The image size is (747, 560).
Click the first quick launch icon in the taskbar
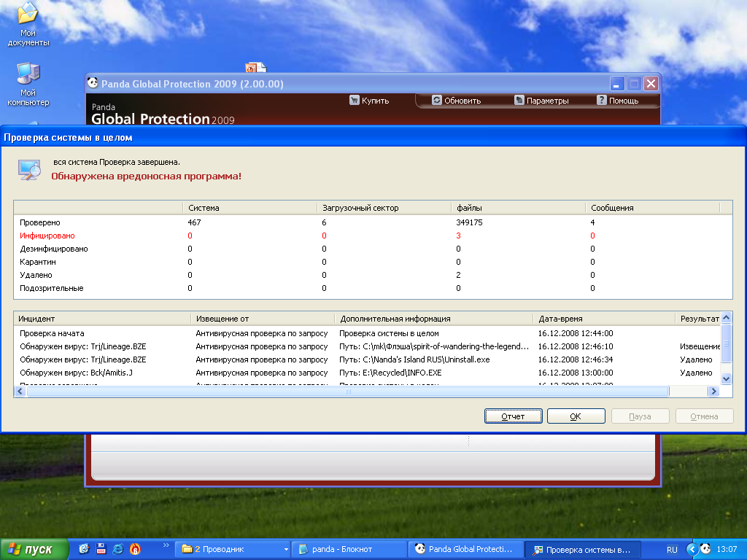(x=84, y=549)
